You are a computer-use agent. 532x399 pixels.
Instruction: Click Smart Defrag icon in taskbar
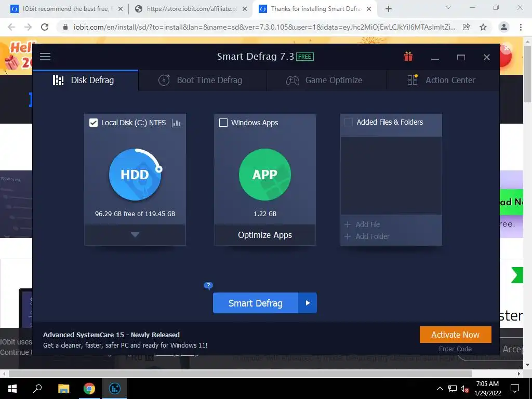point(115,389)
